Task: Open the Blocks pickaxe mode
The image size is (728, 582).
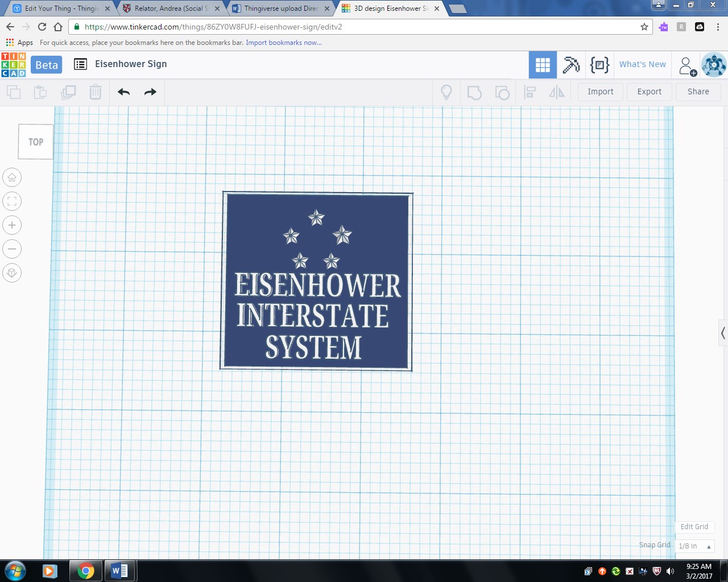Action: (571, 65)
